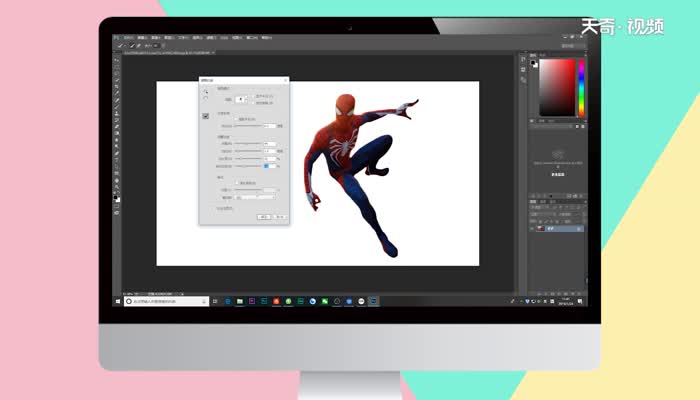
Task: Select the Crop tool
Action: 117,86
